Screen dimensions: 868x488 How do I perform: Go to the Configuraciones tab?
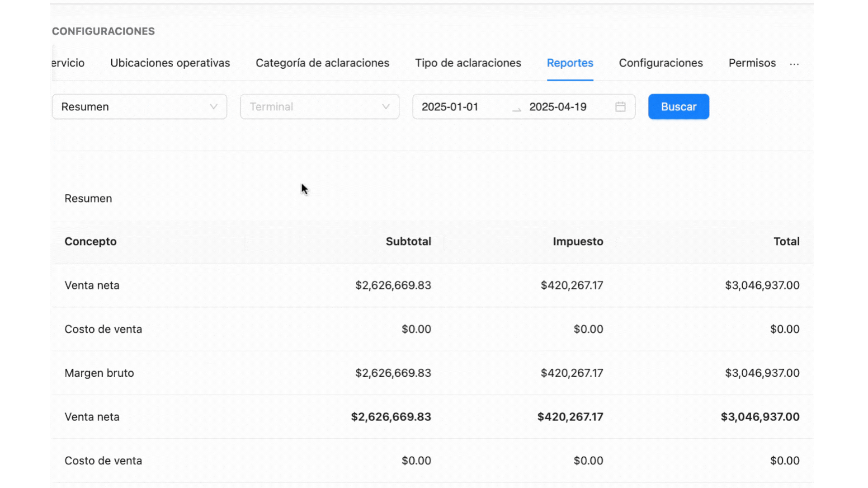tap(660, 63)
